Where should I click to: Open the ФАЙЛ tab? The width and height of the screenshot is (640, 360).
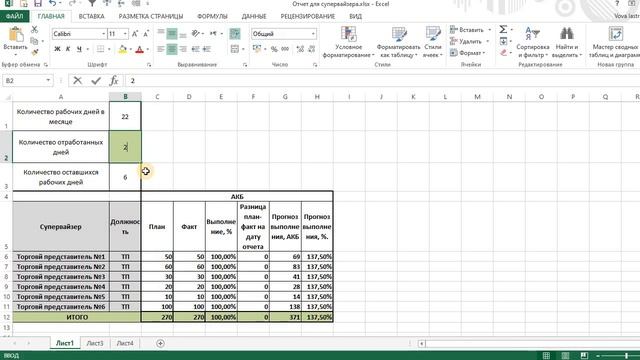[x=15, y=16]
